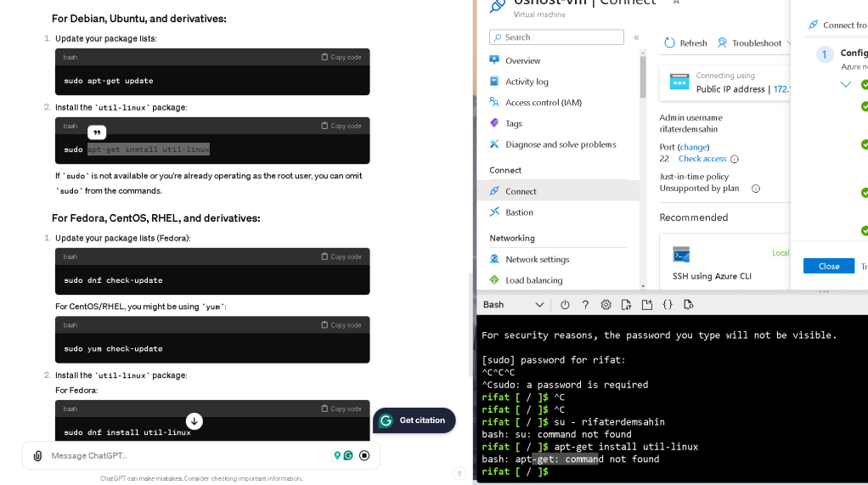The image size is (868, 485).
Task: Click the green pin extension icon in message box
Action: click(336, 455)
